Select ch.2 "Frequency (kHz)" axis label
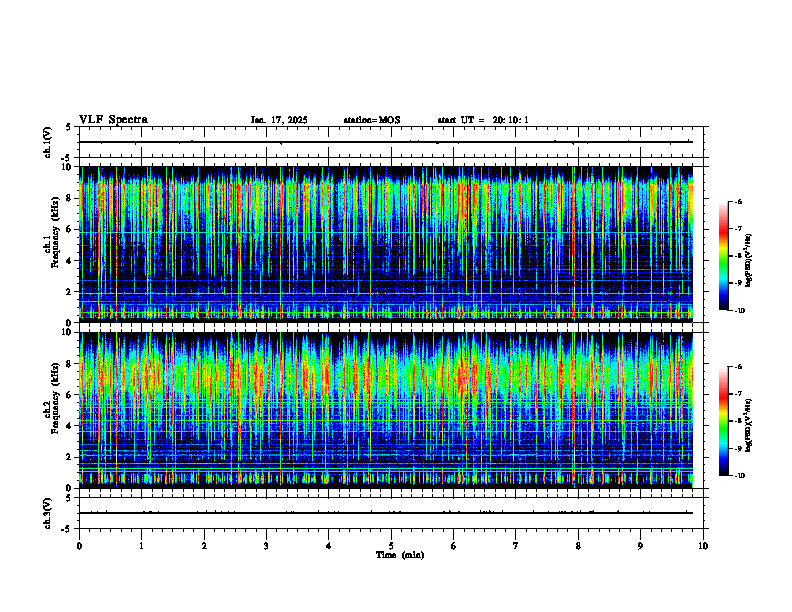 (x=55, y=398)
